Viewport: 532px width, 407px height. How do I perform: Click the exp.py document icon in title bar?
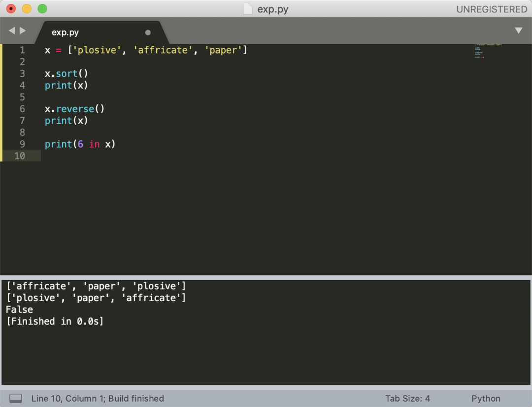(248, 9)
